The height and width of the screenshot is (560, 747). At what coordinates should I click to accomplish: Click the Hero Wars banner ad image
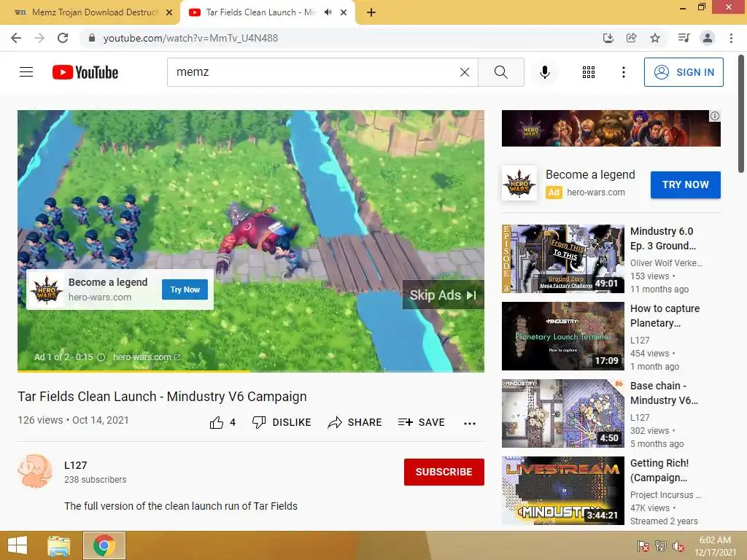tap(611, 128)
